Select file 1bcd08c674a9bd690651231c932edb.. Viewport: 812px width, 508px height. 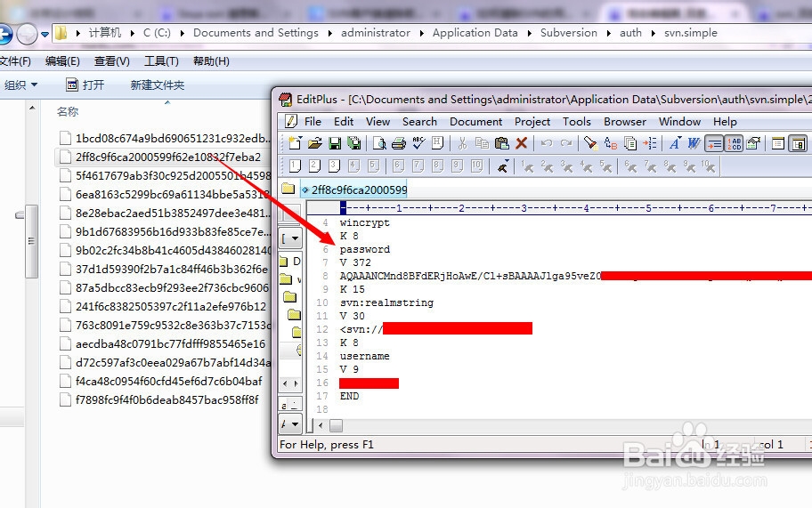(165, 139)
